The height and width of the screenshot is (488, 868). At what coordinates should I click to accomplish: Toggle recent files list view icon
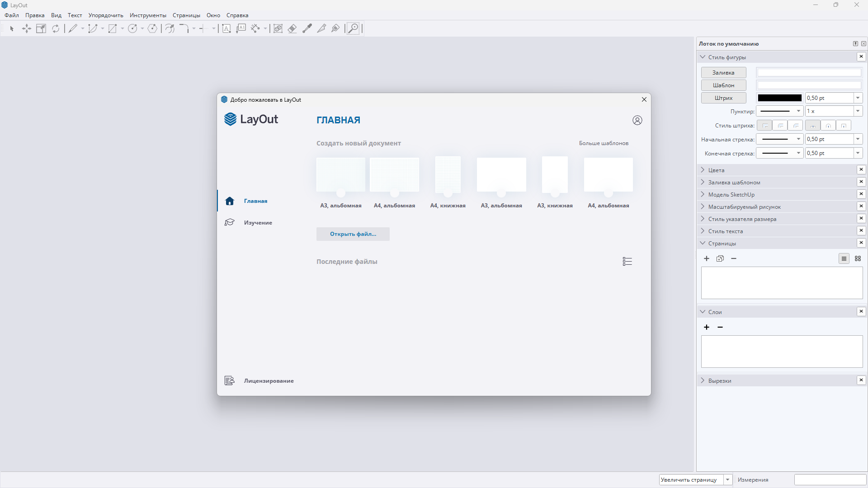[x=627, y=262]
